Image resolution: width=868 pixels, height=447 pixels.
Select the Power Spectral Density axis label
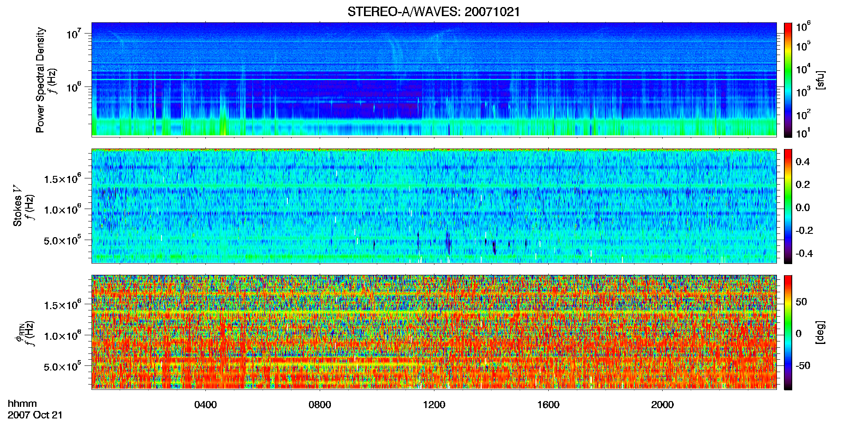(x=40, y=80)
